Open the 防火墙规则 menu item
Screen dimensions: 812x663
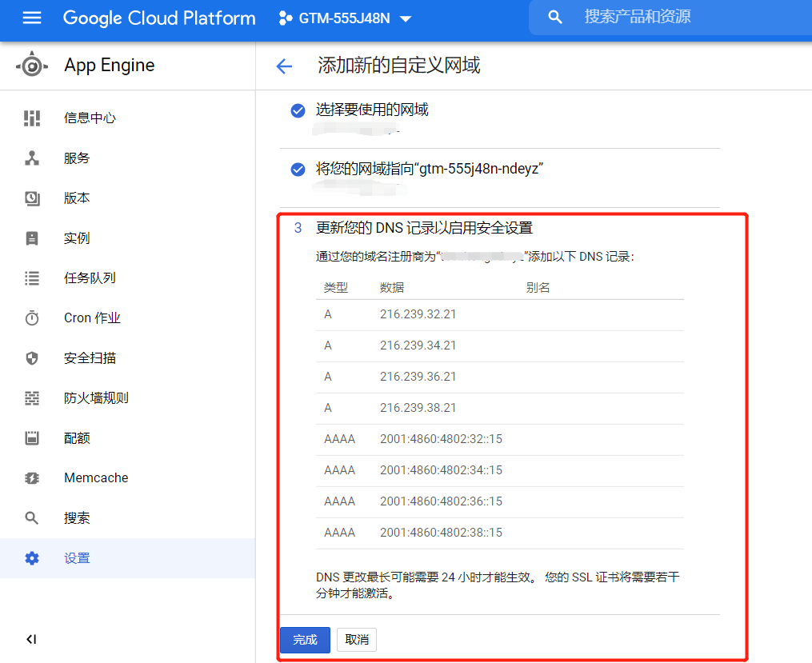tap(127, 398)
